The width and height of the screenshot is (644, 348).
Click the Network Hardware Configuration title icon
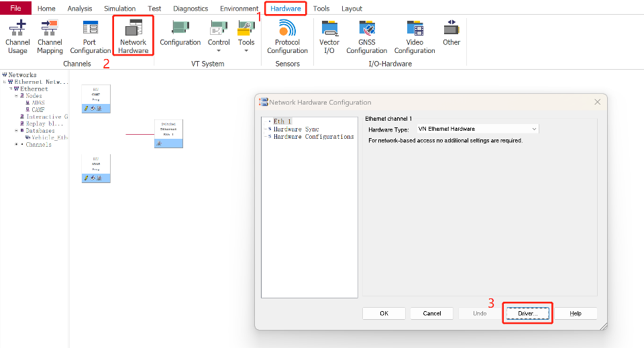coord(263,102)
